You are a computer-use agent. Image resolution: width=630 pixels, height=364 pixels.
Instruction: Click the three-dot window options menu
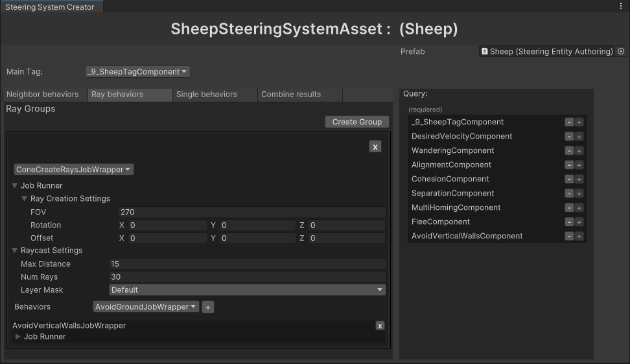pos(621,6)
